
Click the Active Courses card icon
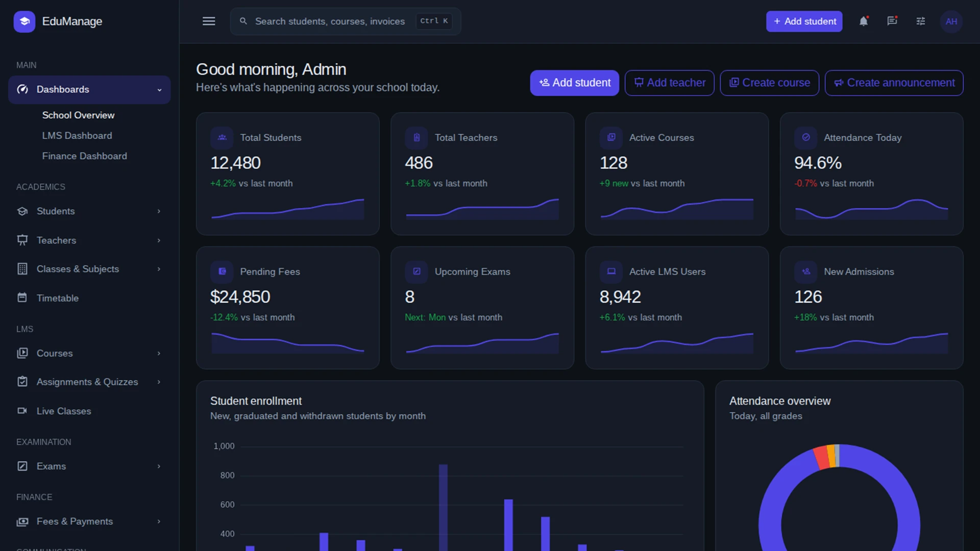pyautogui.click(x=611, y=138)
